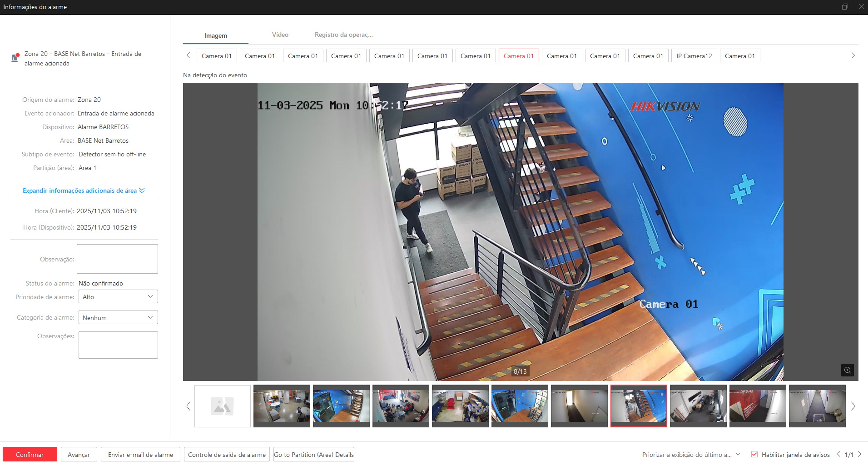Go to previous thumbnails with left arrow
The image size is (868, 466).
pyautogui.click(x=188, y=406)
